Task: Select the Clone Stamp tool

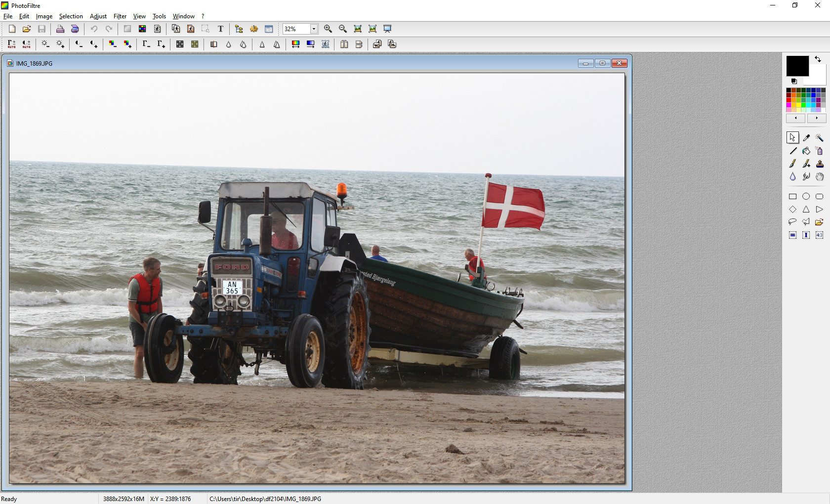Action: [819, 164]
